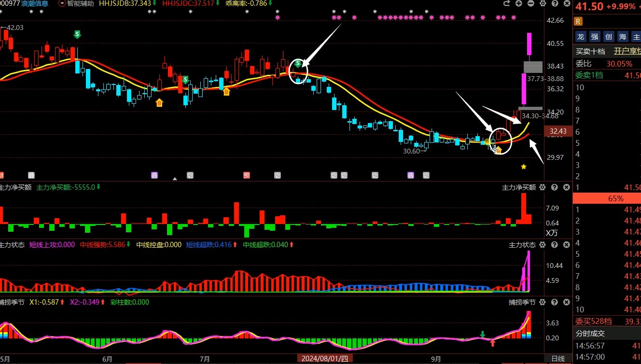Click the 14:57:00 trade row

pyautogui.click(x=607, y=357)
